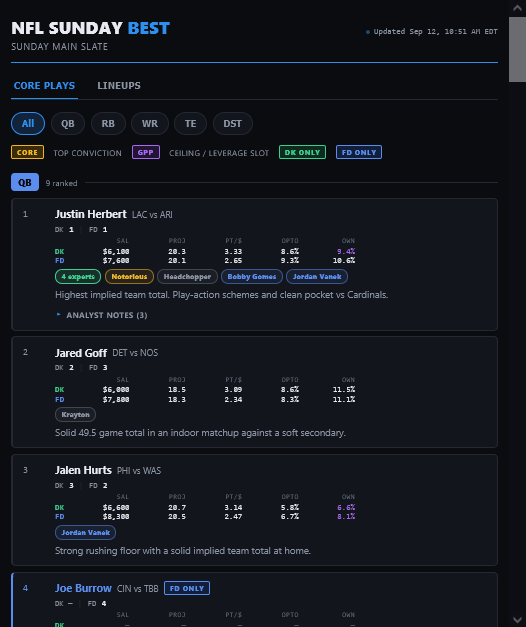Click the blue update status dot
The width and height of the screenshot is (526, 627).
click(x=368, y=32)
